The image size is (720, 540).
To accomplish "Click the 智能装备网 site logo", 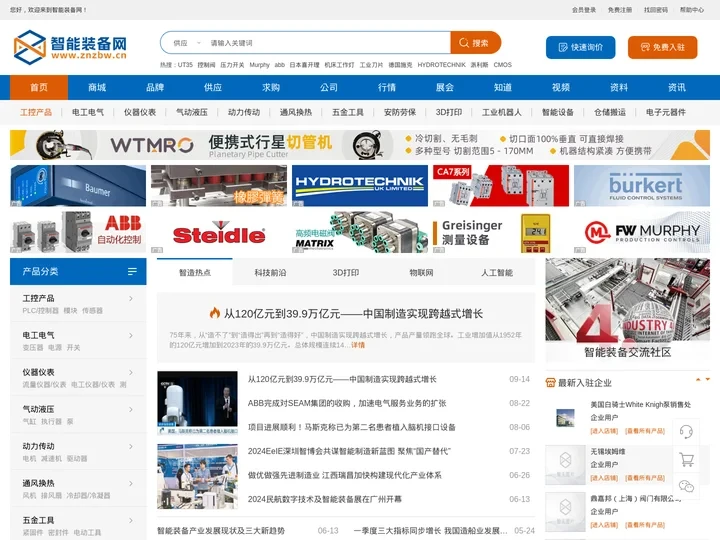I will [70, 47].
